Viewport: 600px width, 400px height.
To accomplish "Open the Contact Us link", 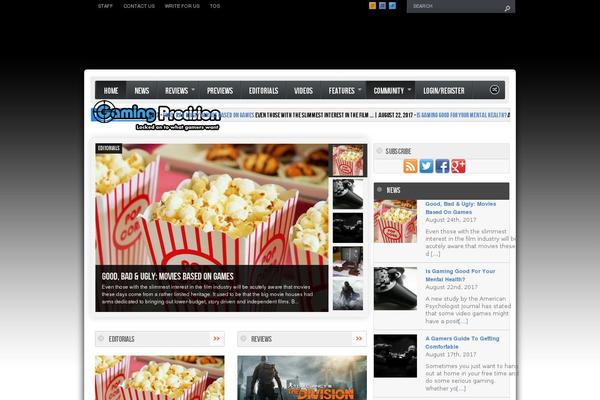I will (x=139, y=6).
